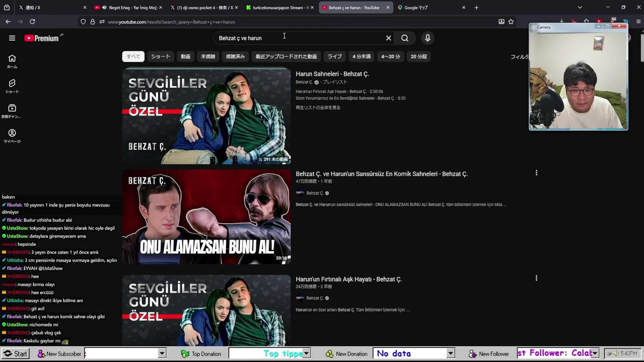Click the Top Donation icon label
The image size is (644, 362).
tap(201, 354)
